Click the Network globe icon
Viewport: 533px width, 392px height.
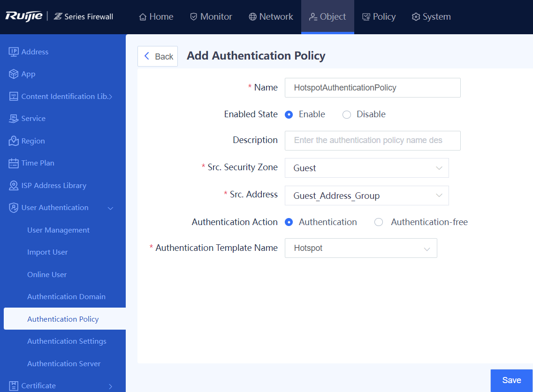[x=252, y=16]
